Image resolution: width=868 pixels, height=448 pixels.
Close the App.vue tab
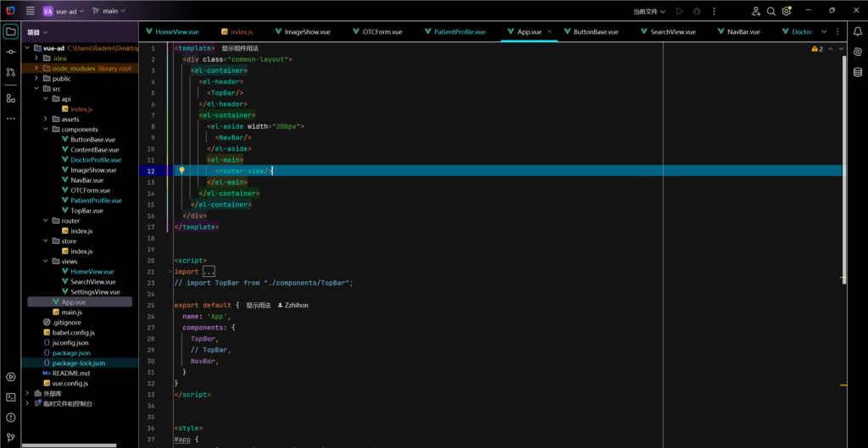click(549, 31)
